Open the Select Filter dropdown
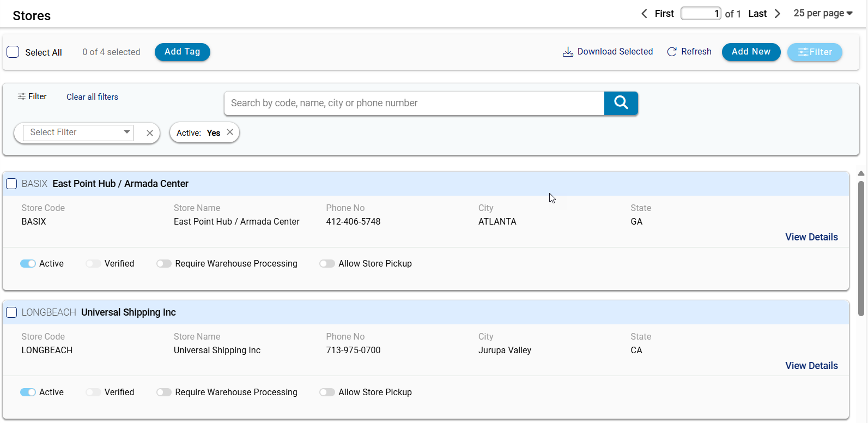 click(x=78, y=132)
